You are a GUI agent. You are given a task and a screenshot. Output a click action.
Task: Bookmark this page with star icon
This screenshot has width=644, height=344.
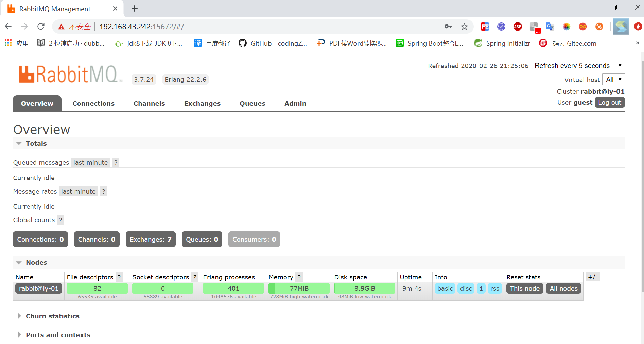tap(464, 27)
